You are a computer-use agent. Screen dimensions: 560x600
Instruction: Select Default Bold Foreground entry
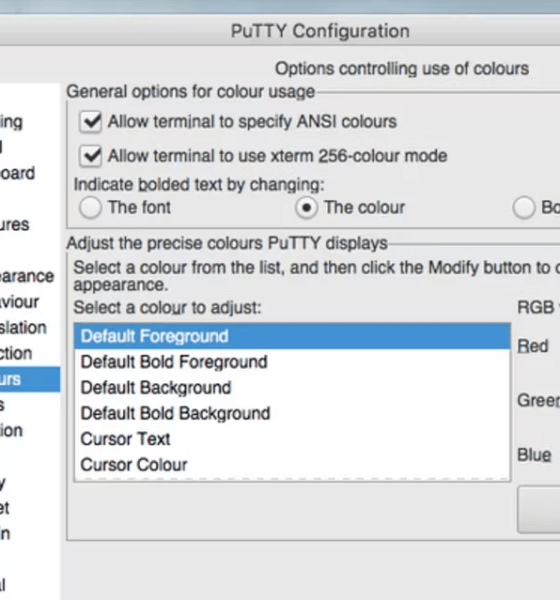pyautogui.click(x=292, y=362)
